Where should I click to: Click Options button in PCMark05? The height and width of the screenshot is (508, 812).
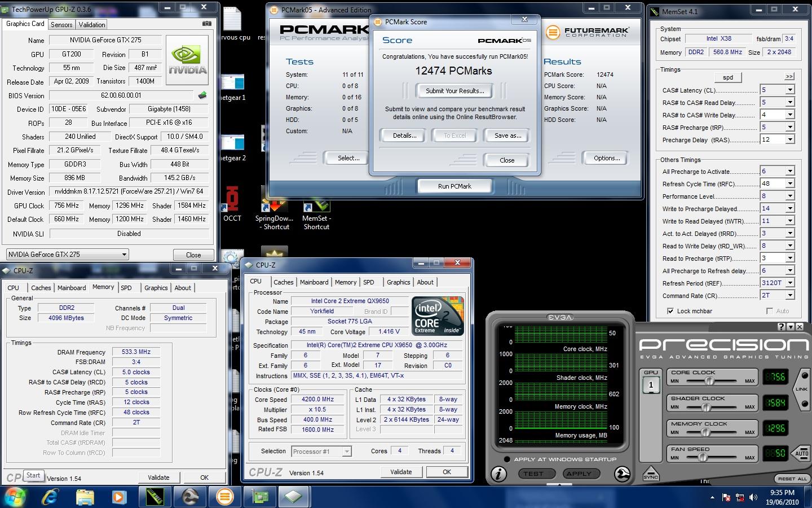point(607,158)
